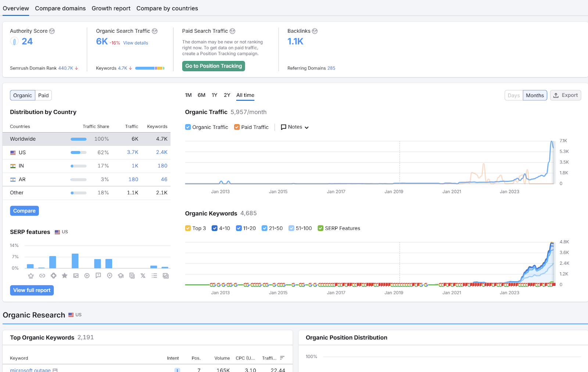Click the filter icon beside Traffic column

pos(282,358)
